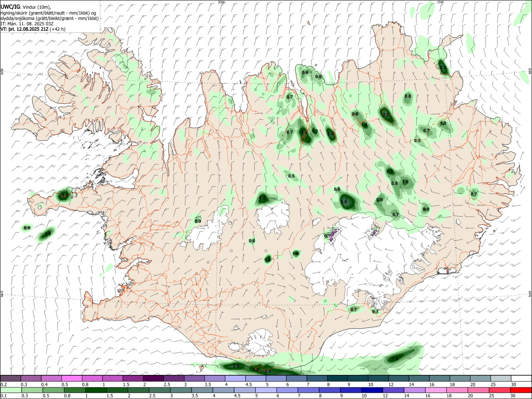Image resolution: width=532 pixels, height=399 pixels.
Task: Choose the dusky purple 0.2 snow scale swatch
Action: pyautogui.click(x=10, y=378)
